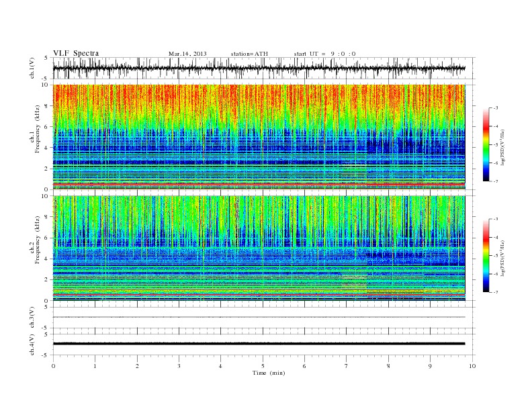Image resolution: width=532 pixels, height=411 pixels.
Task: Click the ch.4 waveform thick trace
Action: 259,344
